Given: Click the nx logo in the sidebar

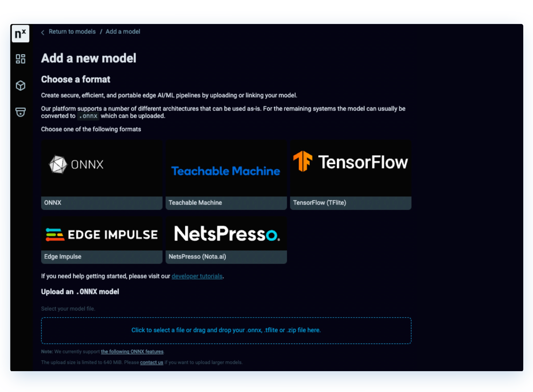Looking at the screenshot, I should [x=20, y=33].
